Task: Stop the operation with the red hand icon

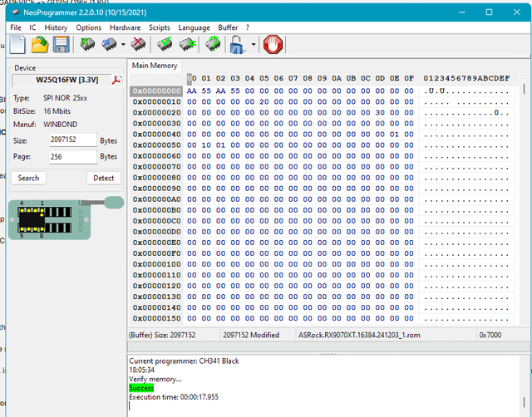Action: tap(273, 44)
